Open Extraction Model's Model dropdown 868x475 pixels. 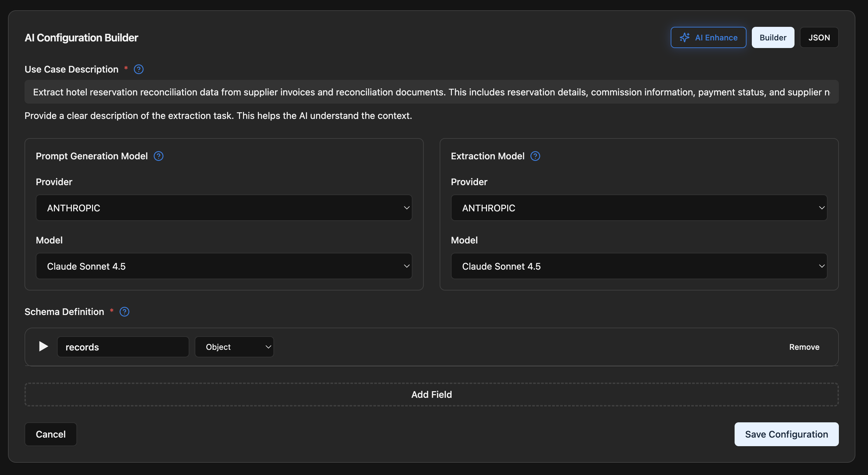point(639,266)
